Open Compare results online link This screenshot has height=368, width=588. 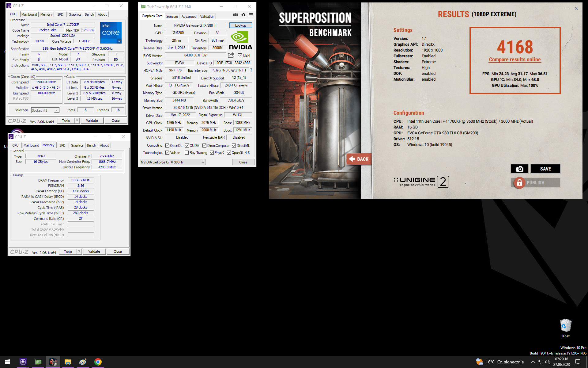[515, 59]
